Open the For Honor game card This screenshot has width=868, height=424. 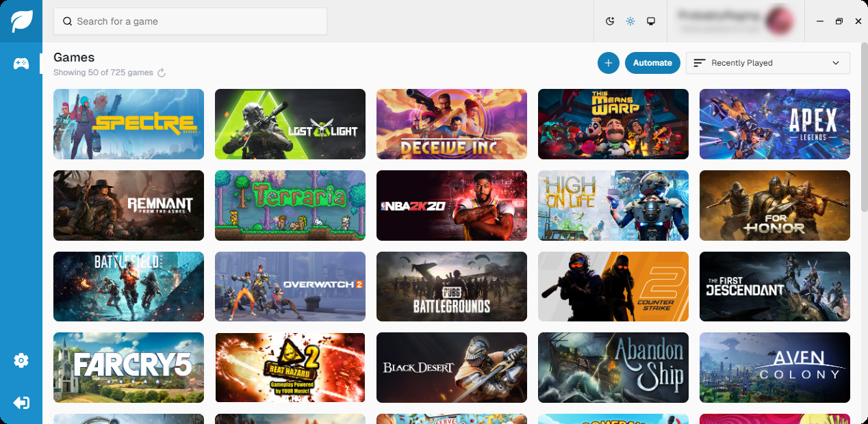point(775,206)
